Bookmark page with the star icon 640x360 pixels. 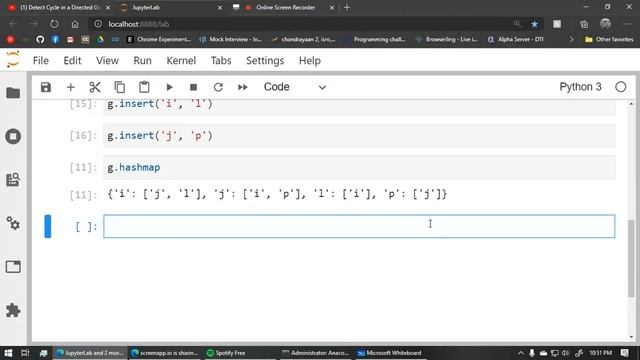pos(534,24)
